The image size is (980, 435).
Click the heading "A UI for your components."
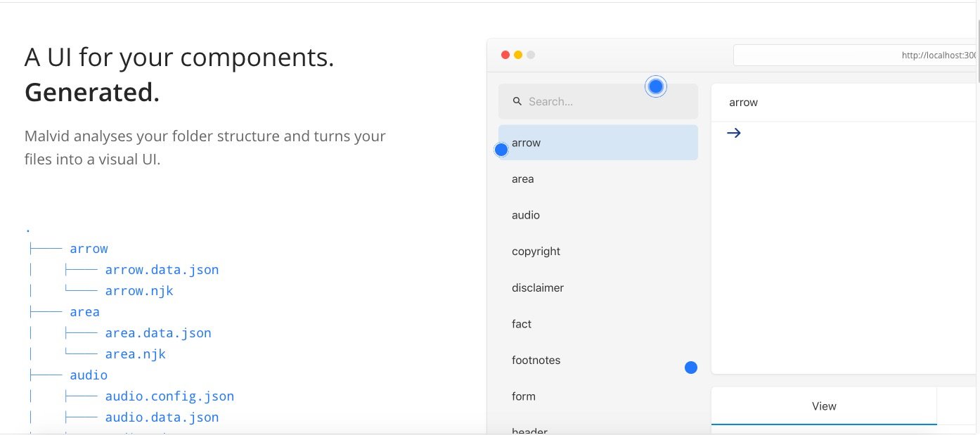179,58
